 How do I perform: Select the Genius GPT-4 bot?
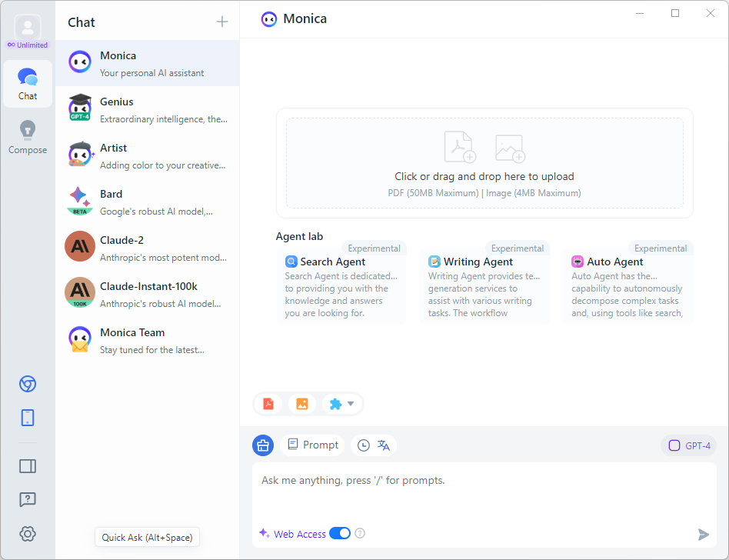148,109
